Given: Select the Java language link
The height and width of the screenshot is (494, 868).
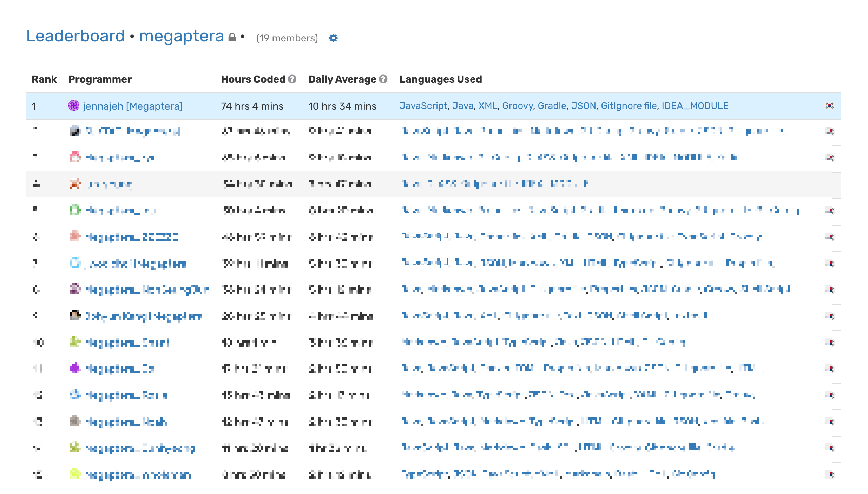Looking at the screenshot, I should pos(462,106).
